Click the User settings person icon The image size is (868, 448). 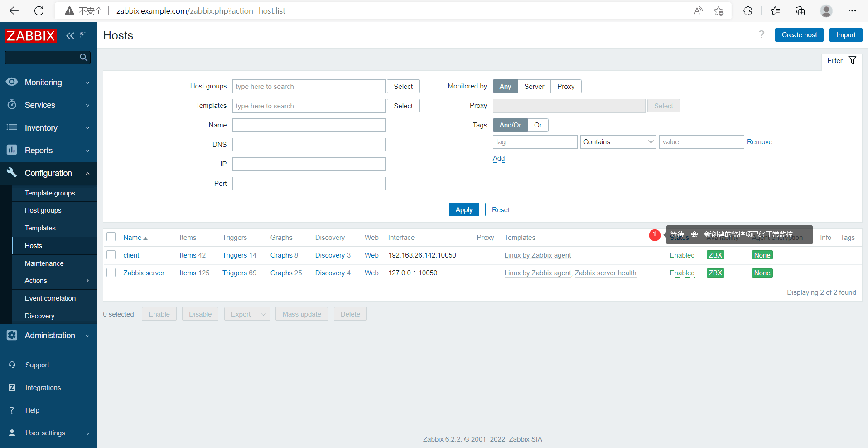click(12, 433)
